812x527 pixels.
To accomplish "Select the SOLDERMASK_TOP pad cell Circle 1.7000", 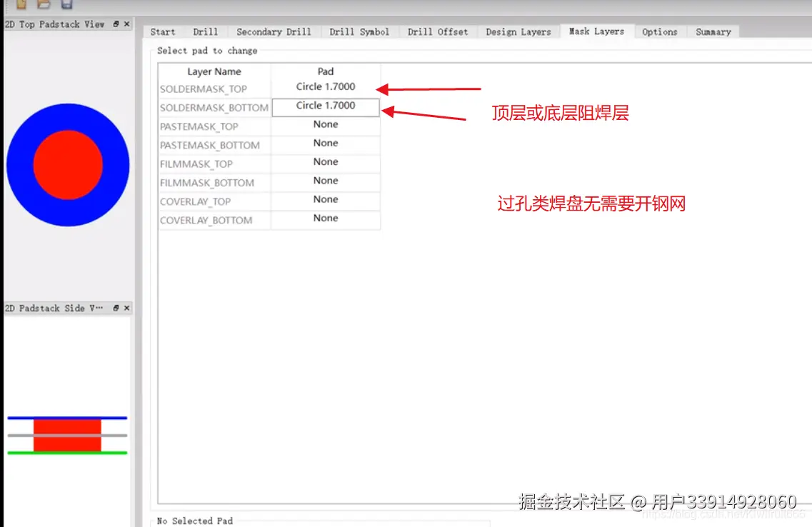I will click(325, 87).
